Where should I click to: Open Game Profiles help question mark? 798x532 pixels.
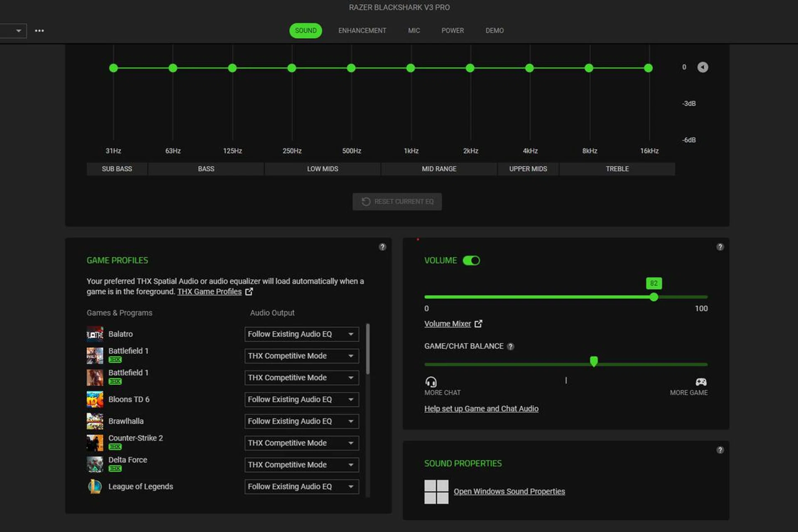pos(382,247)
